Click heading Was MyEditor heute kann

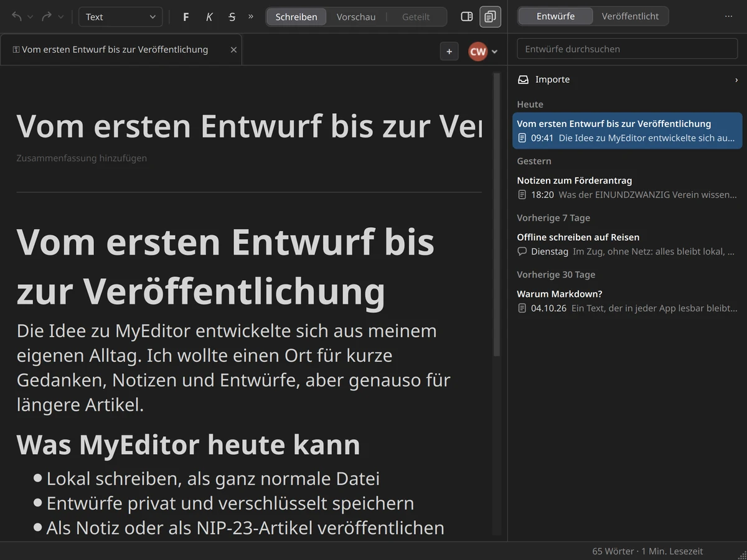point(189,445)
